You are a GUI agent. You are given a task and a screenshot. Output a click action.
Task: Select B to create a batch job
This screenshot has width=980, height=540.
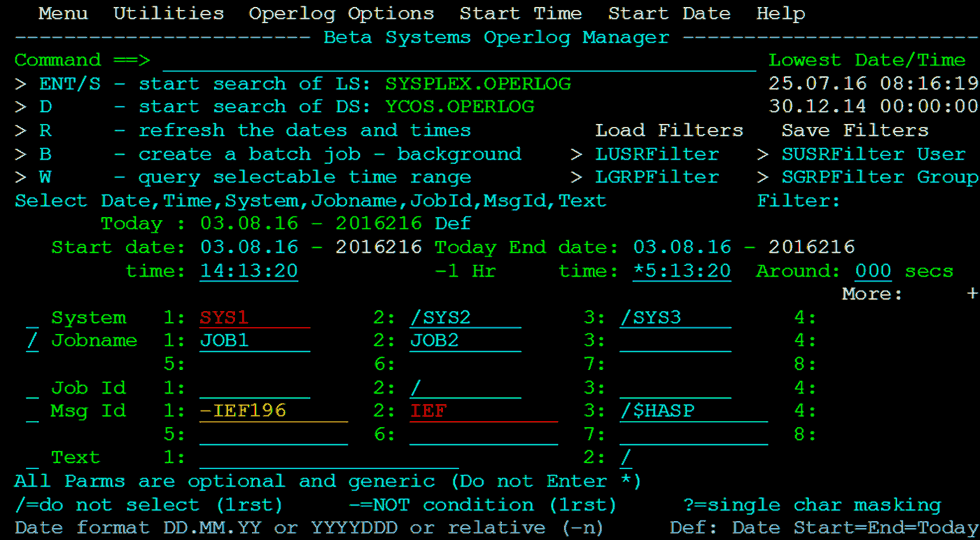(45, 154)
